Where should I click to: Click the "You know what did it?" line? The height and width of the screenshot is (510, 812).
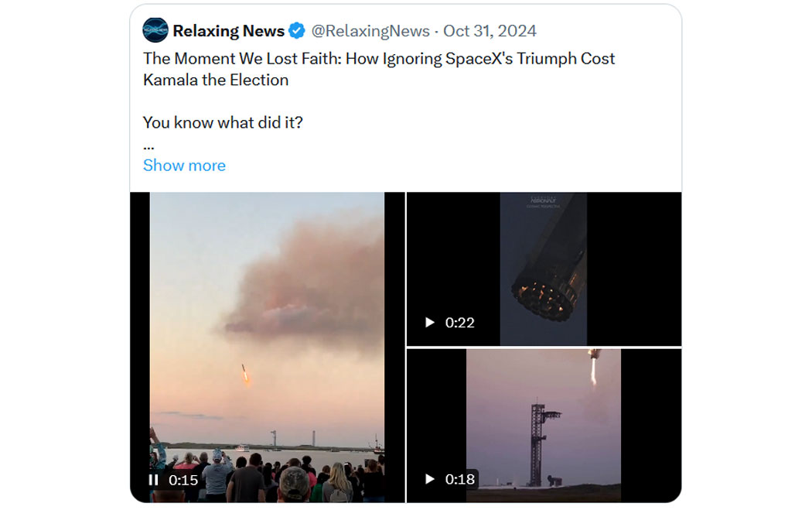[x=223, y=122]
